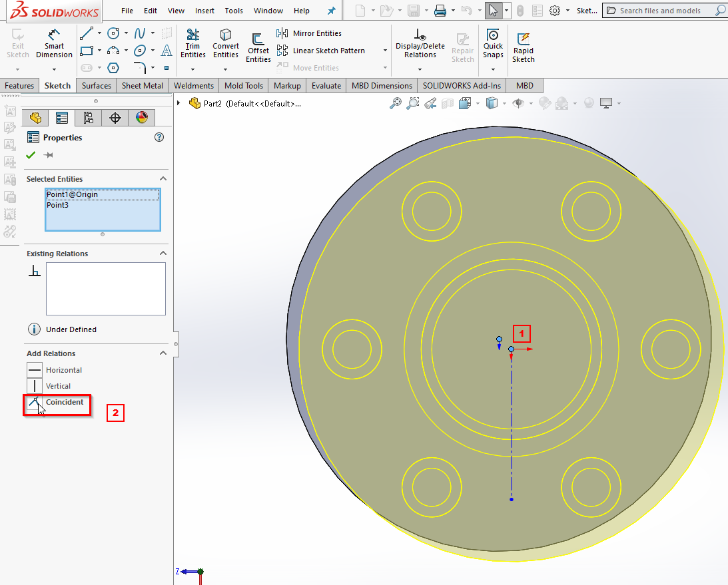Viewport: 728px width, 585px height.
Task: Pin the SOLIDWORKS menu bar
Action: 332,11
